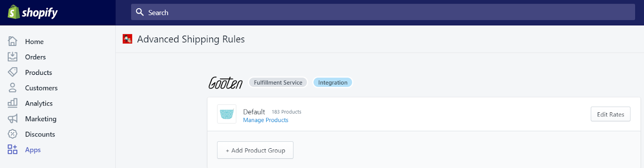Click the search magnifier icon
This screenshot has height=168, width=644.
(140, 12)
